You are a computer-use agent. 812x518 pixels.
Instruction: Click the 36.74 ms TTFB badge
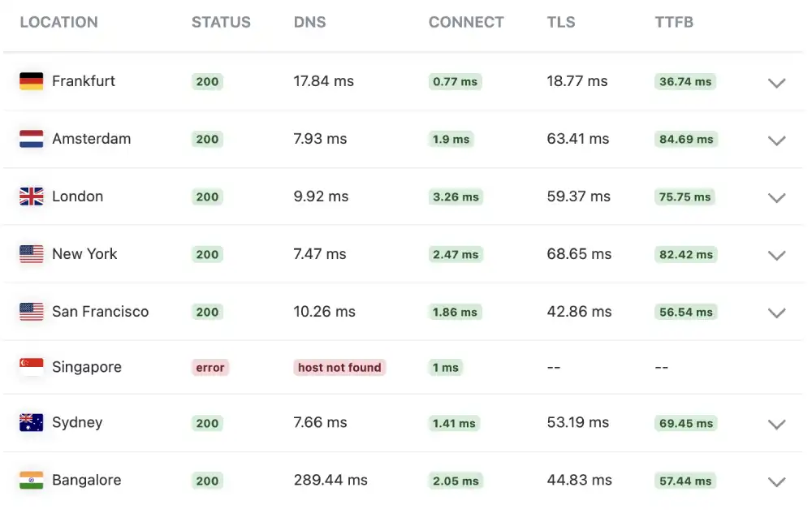[x=685, y=81]
